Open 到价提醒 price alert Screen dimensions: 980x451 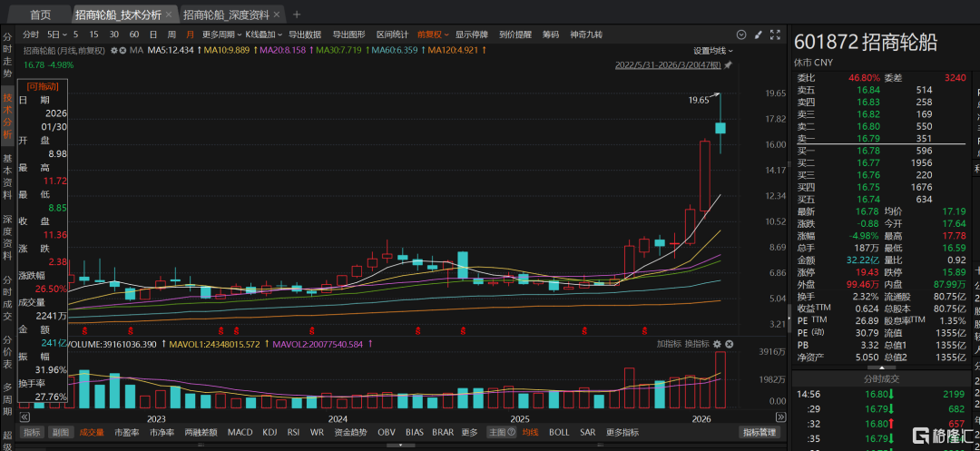pos(515,34)
